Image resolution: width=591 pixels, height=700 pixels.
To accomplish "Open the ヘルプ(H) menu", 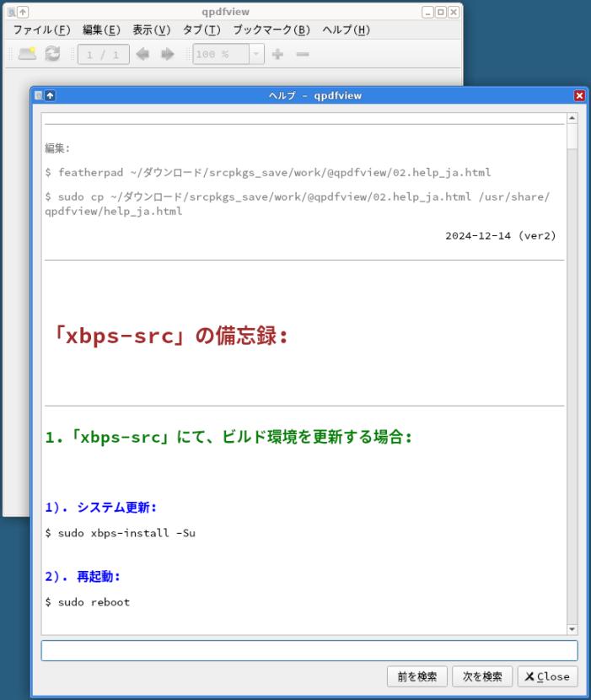I will coord(346,30).
